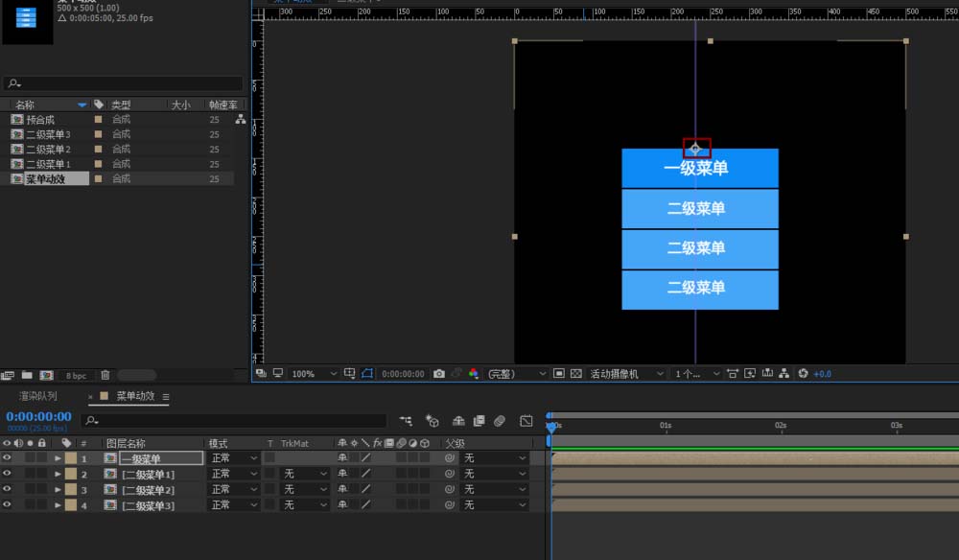Toggle the fast previews icon

750,374
